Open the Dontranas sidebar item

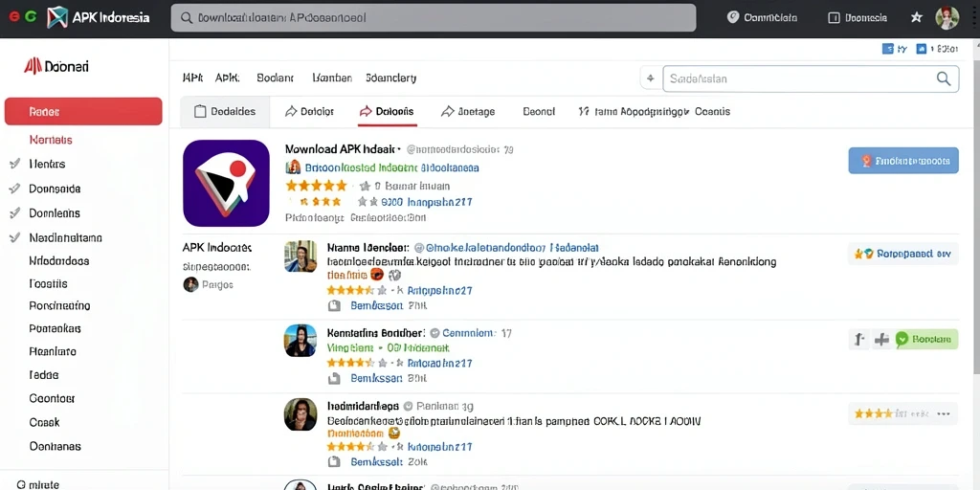55,446
